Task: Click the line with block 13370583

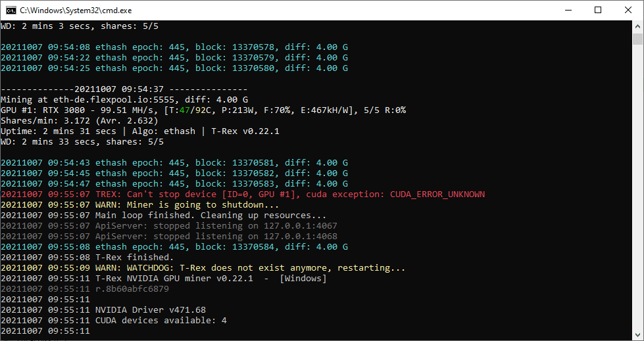Action: point(174,184)
